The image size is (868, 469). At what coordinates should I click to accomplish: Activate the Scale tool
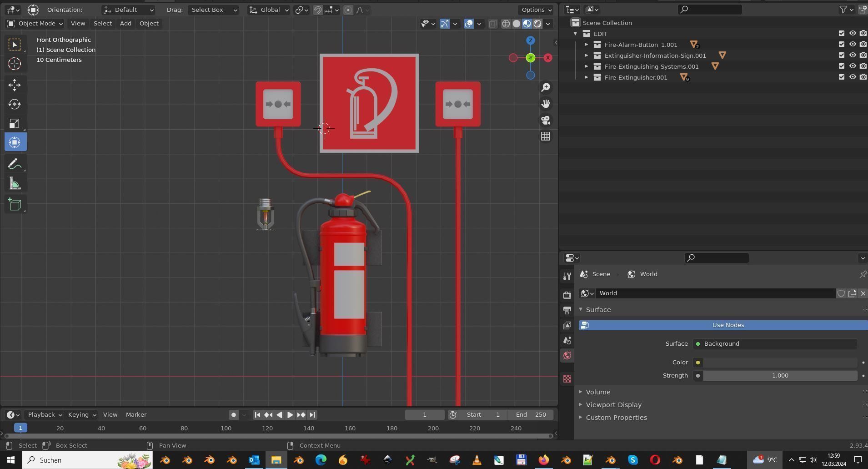[15, 123]
